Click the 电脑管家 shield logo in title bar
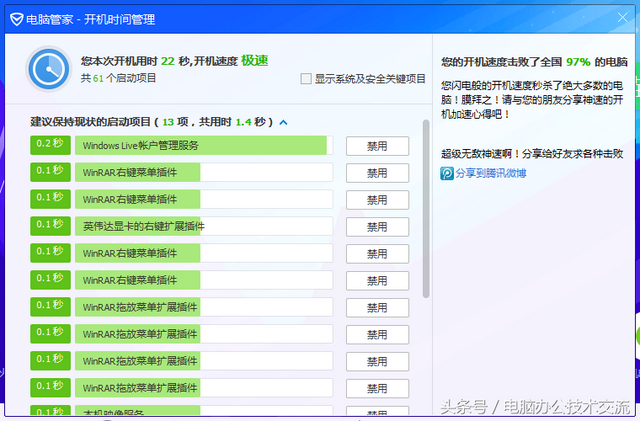 tap(16, 19)
